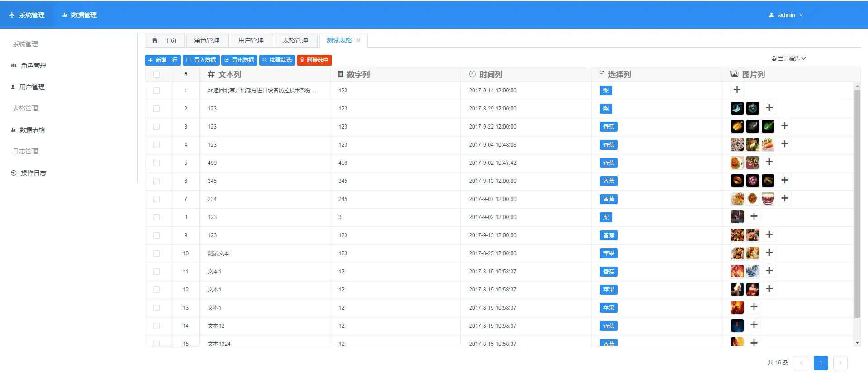
Task: Click the clock icon in 时间列 header
Action: (472, 74)
